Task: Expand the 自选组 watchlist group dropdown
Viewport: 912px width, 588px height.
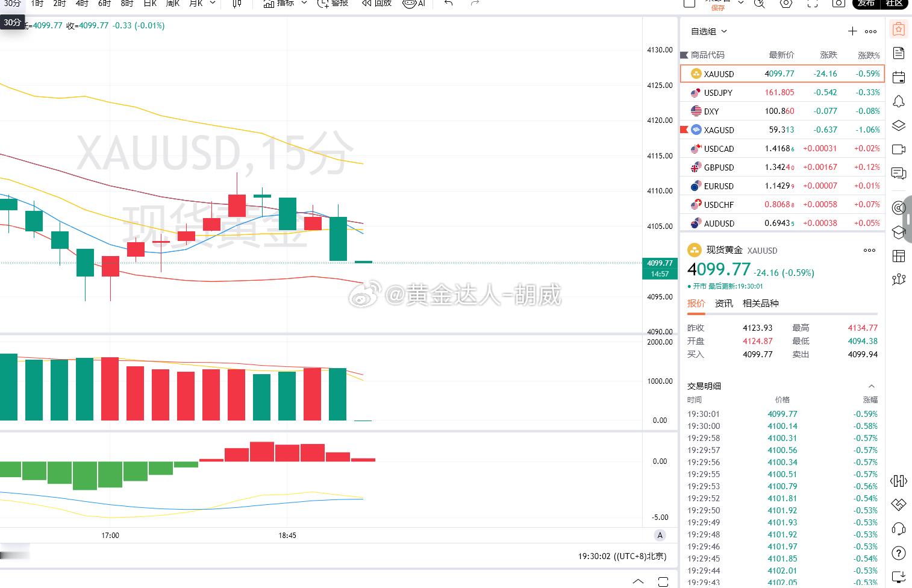Action: (x=709, y=31)
